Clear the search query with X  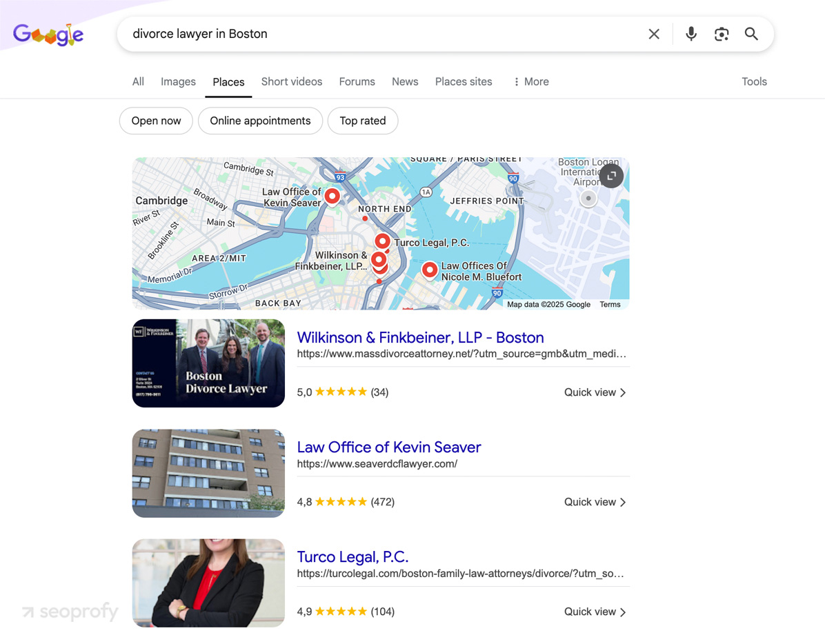(x=654, y=34)
